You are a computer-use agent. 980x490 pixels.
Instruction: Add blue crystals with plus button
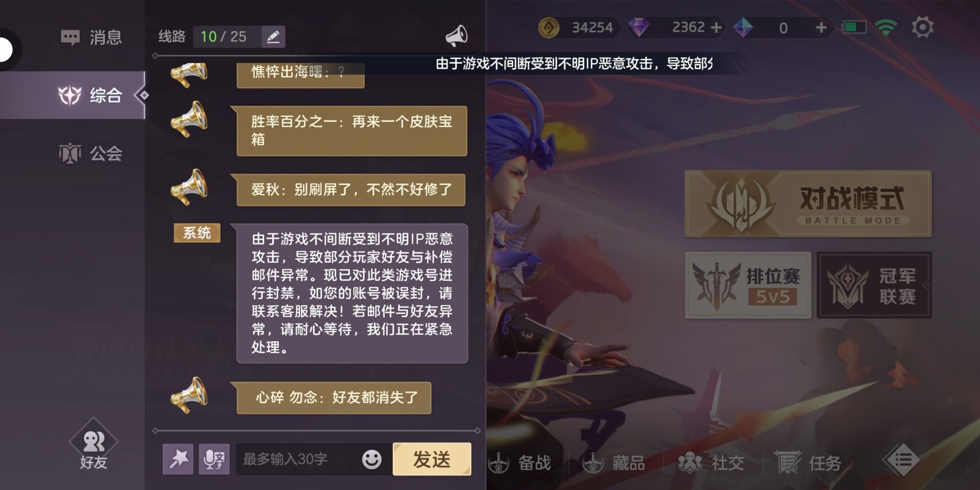tap(821, 28)
